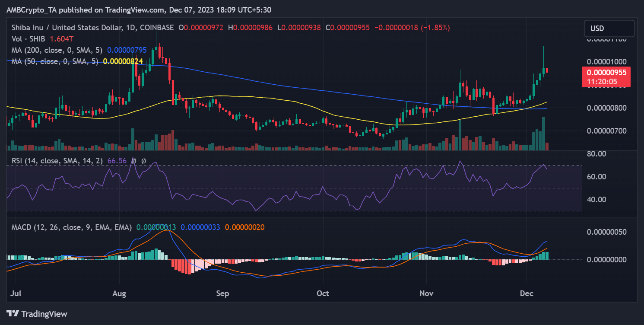Click the 0.00000050 MACD axis label

tap(608, 233)
